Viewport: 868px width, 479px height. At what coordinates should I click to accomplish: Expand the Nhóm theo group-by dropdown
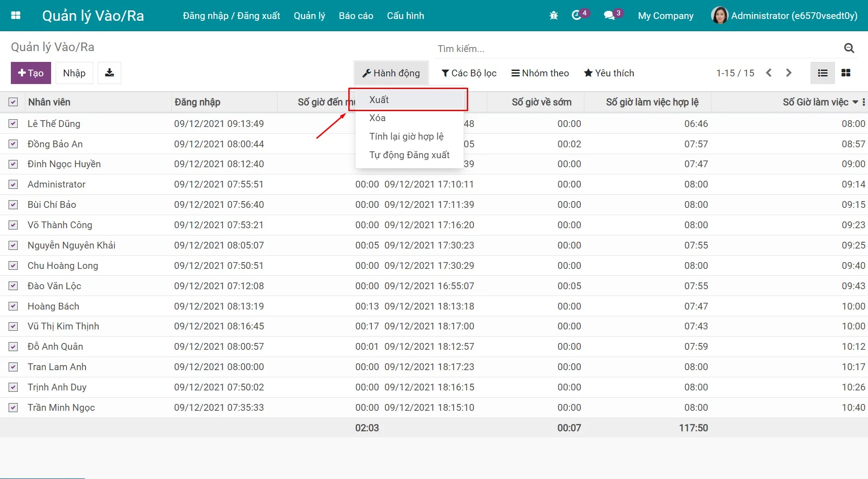tap(540, 73)
